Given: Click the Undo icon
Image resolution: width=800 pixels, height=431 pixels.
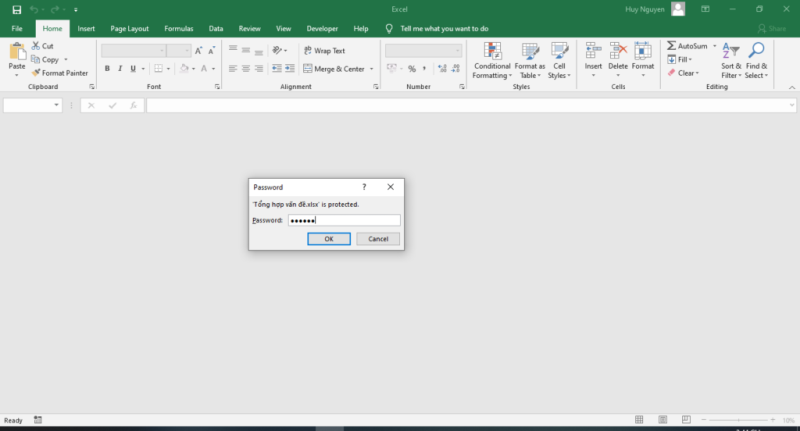Looking at the screenshot, I should point(34,10).
